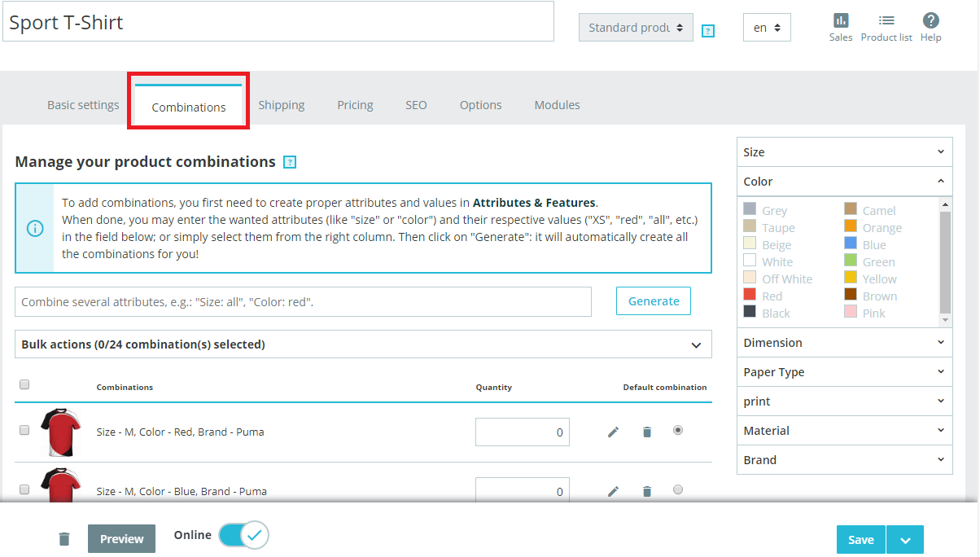
Task: Click the Generate button
Action: pyautogui.click(x=653, y=300)
